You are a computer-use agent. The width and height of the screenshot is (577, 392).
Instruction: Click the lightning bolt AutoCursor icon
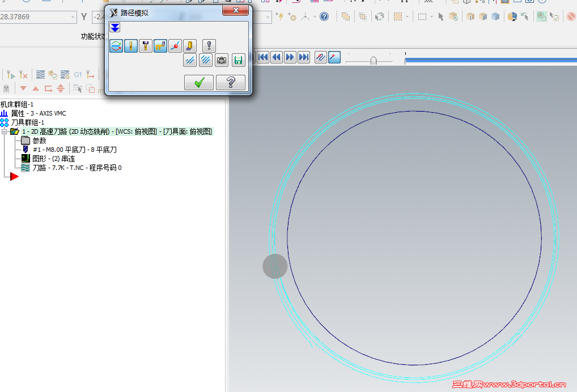tap(279, 16)
